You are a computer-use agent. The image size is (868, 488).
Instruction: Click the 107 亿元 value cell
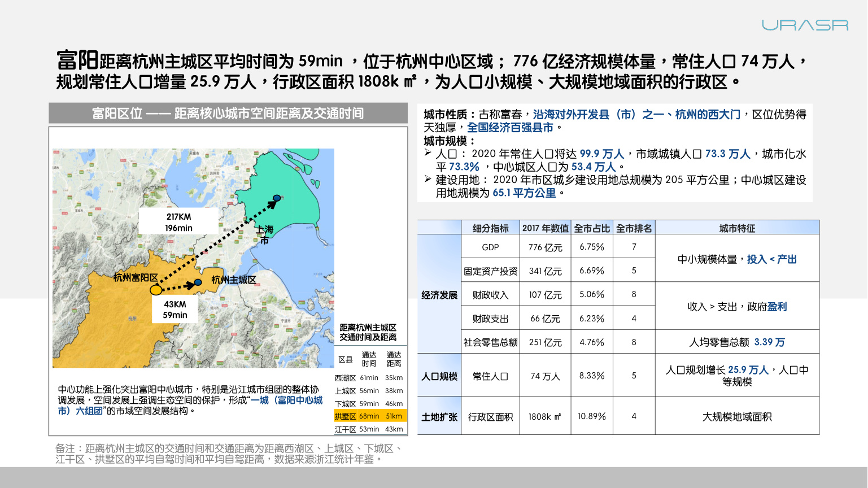(545, 294)
